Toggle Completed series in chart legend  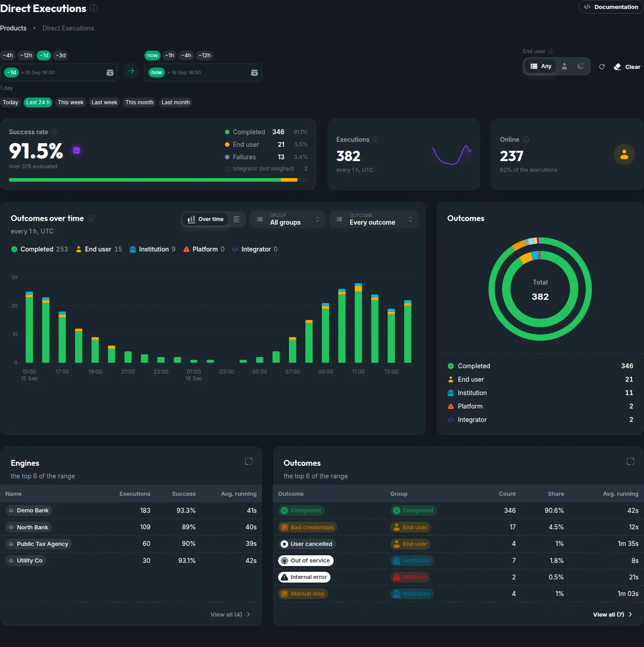[39, 249]
